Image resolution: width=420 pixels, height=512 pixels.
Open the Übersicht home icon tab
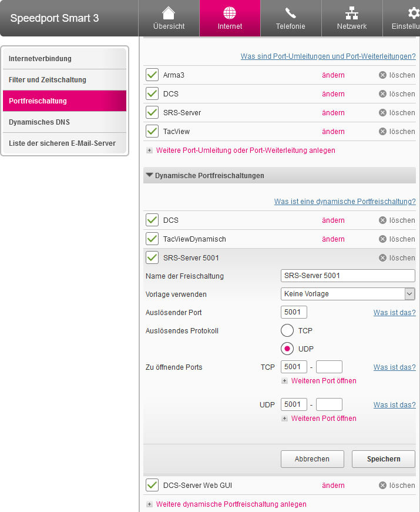pyautogui.click(x=169, y=18)
